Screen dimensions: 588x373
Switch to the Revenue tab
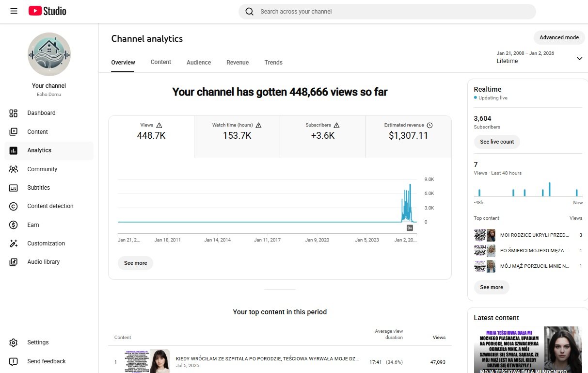coord(238,63)
